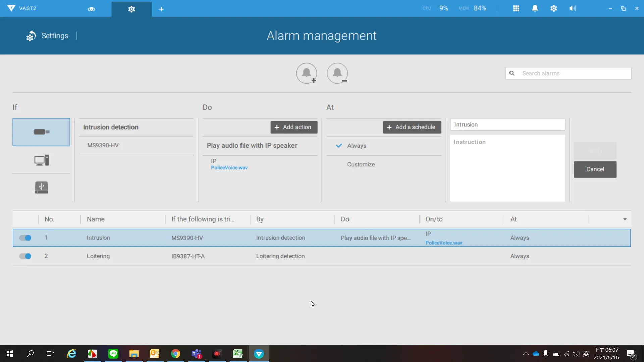Image resolution: width=644 pixels, height=362 pixels.
Task: Click the volume speaker icon in top bar
Action: point(572,8)
